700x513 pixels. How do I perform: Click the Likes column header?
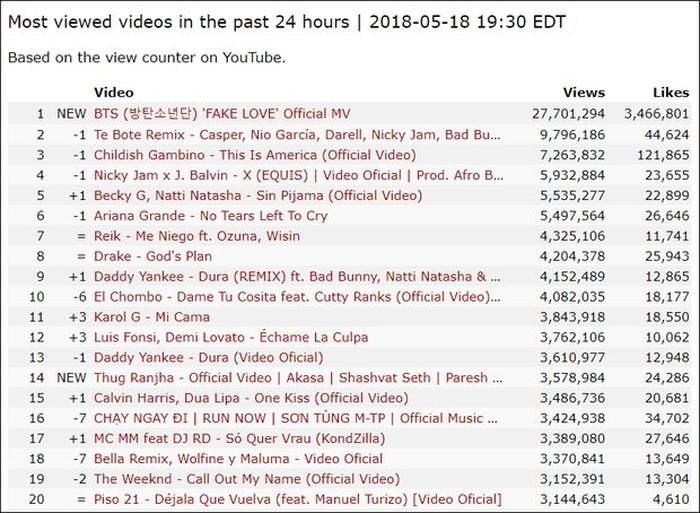pyautogui.click(x=669, y=93)
